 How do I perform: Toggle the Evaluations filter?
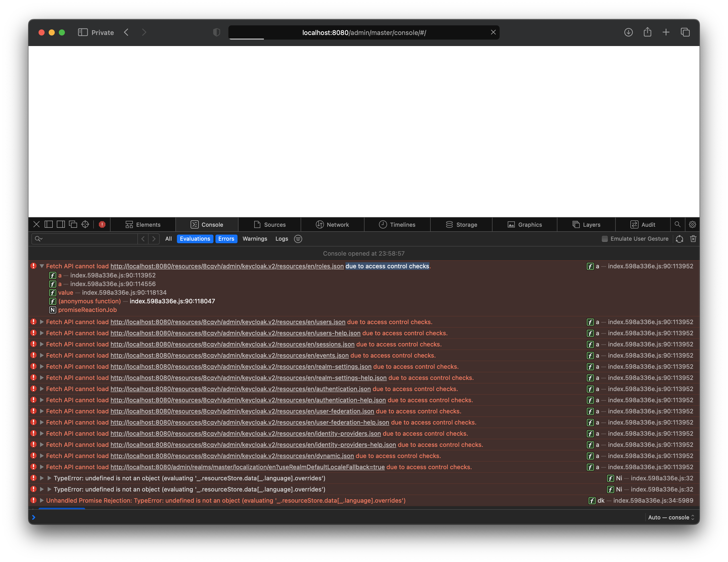(195, 239)
